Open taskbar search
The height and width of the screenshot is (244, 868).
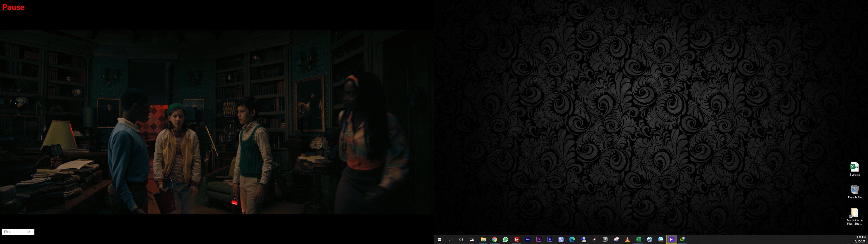[x=450, y=240]
